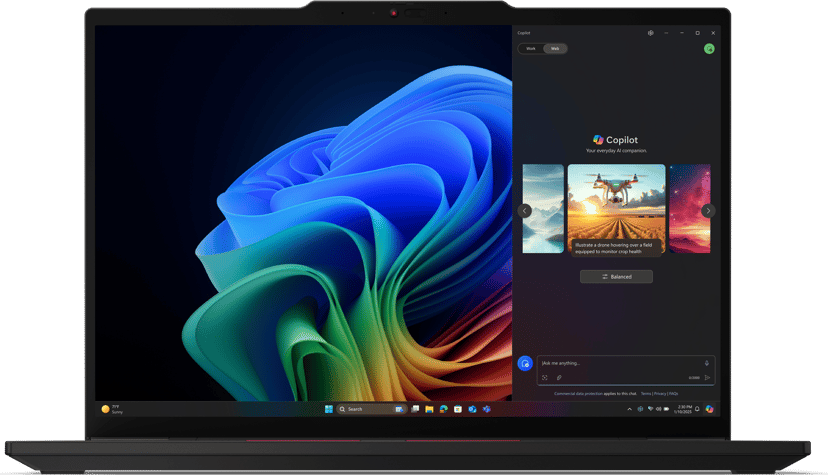This screenshot has height=475, width=828.
Task: Open the Windows Start menu
Action: [328, 409]
